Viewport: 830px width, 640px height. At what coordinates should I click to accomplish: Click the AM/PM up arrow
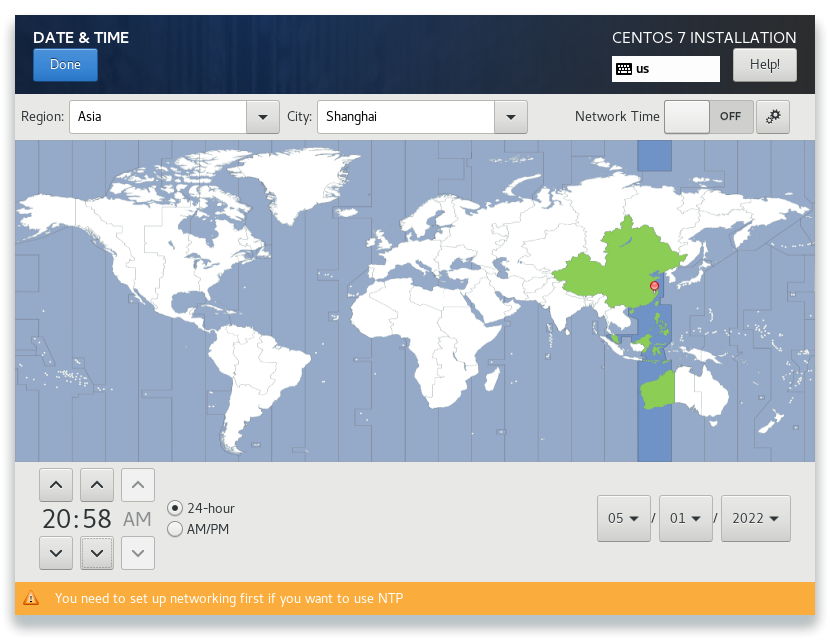pyautogui.click(x=138, y=485)
